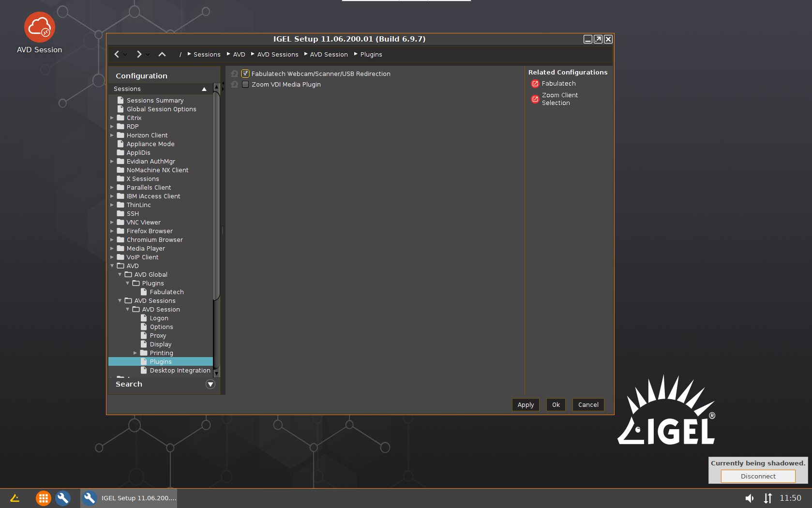Click the Citrix folder icon
Image resolution: width=812 pixels, height=508 pixels.
[x=120, y=118]
